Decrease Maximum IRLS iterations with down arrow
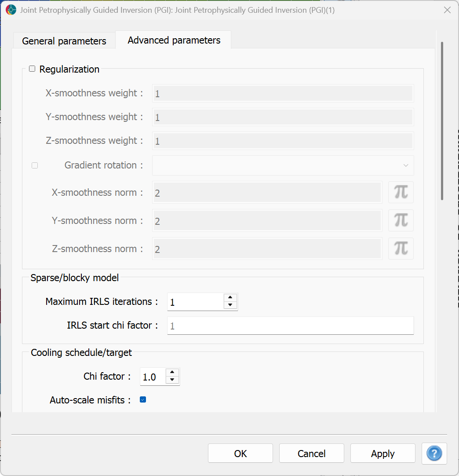Viewport: 459px width, 476px height. [230, 305]
